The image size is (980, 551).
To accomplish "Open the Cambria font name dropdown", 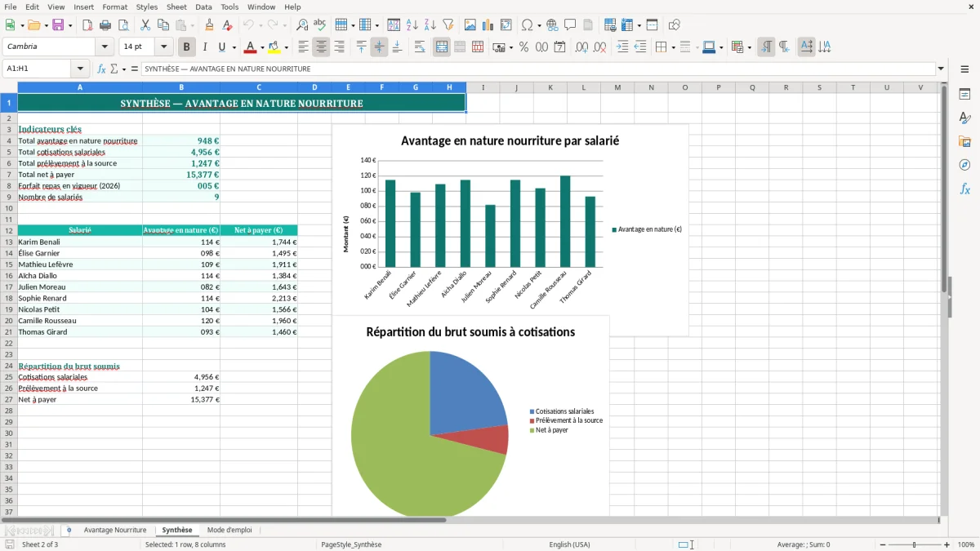I will click(105, 47).
